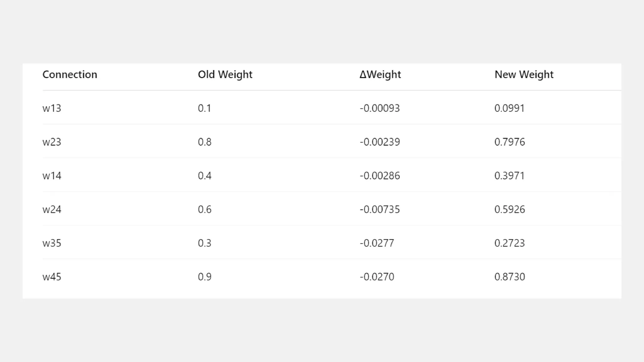This screenshot has width=644, height=362.
Task: Select the w35 connection cell
Action: 52,243
